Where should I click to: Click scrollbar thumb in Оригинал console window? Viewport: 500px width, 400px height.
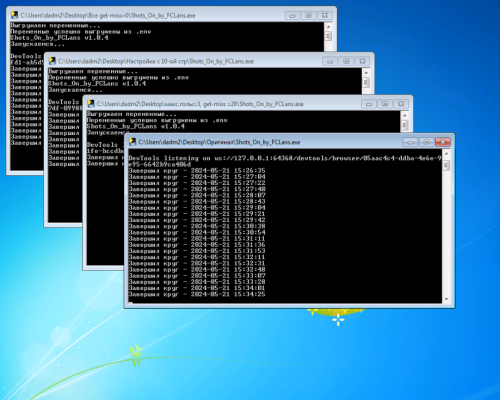click(x=447, y=165)
